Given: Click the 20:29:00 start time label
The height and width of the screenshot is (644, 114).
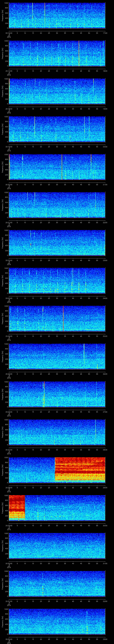Looking at the screenshot, I should pos(9,525).
